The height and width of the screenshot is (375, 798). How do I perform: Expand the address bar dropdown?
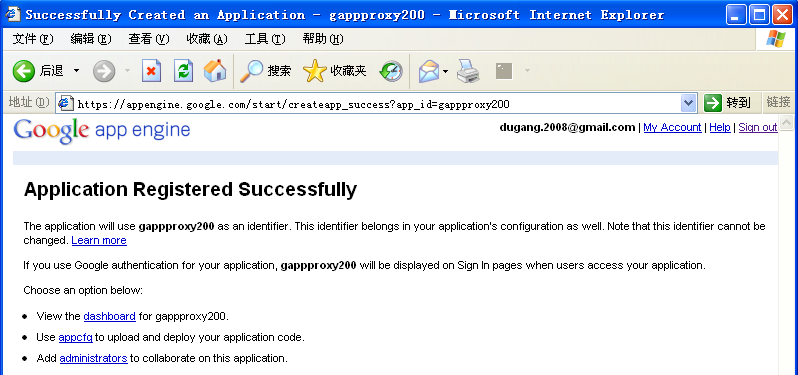click(x=688, y=104)
